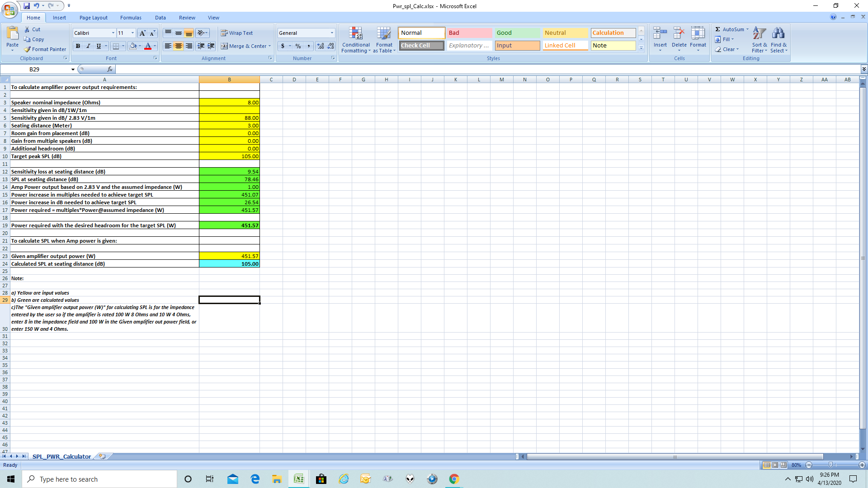The image size is (868, 488).
Task: Toggle Wrap Text option
Action: [237, 33]
